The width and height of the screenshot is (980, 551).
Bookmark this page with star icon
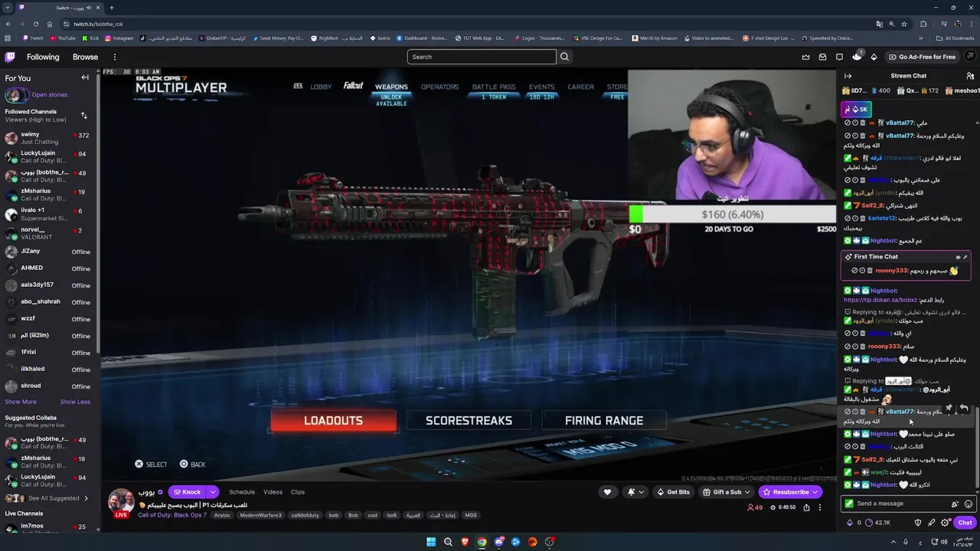point(903,24)
